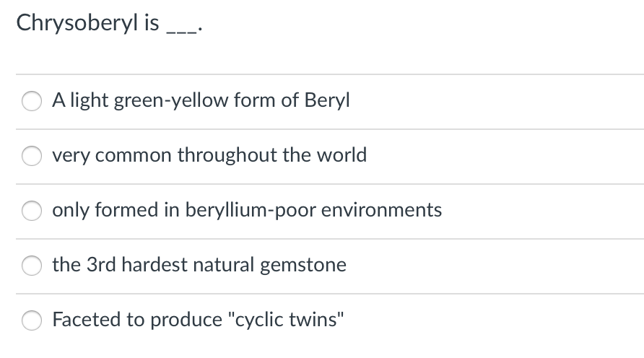This screenshot has width=644, height=358.
Task: Pick the "3rd hardest natural gemstone" radio button
Action: coord(33,266)
